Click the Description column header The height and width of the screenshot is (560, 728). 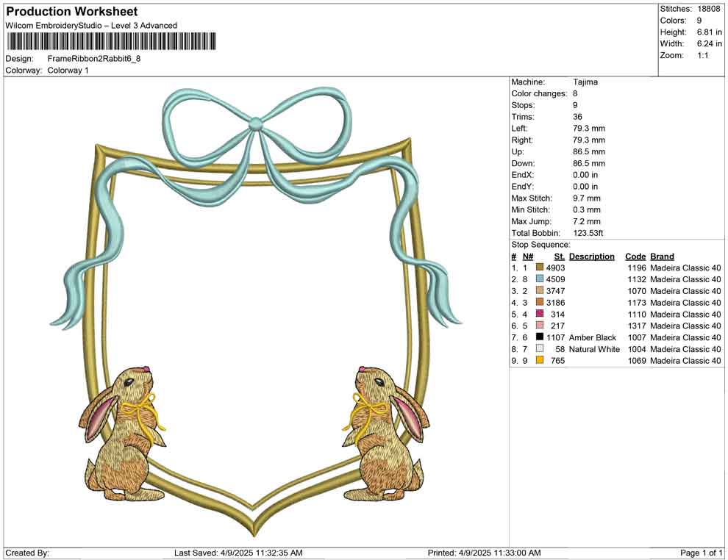coord(593,256)
